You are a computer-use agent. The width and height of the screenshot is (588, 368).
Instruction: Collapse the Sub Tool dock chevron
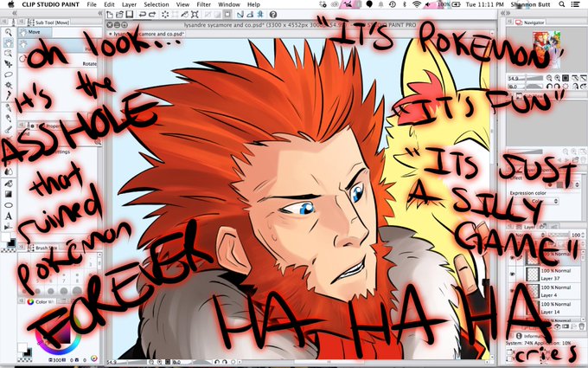[100, 13]
